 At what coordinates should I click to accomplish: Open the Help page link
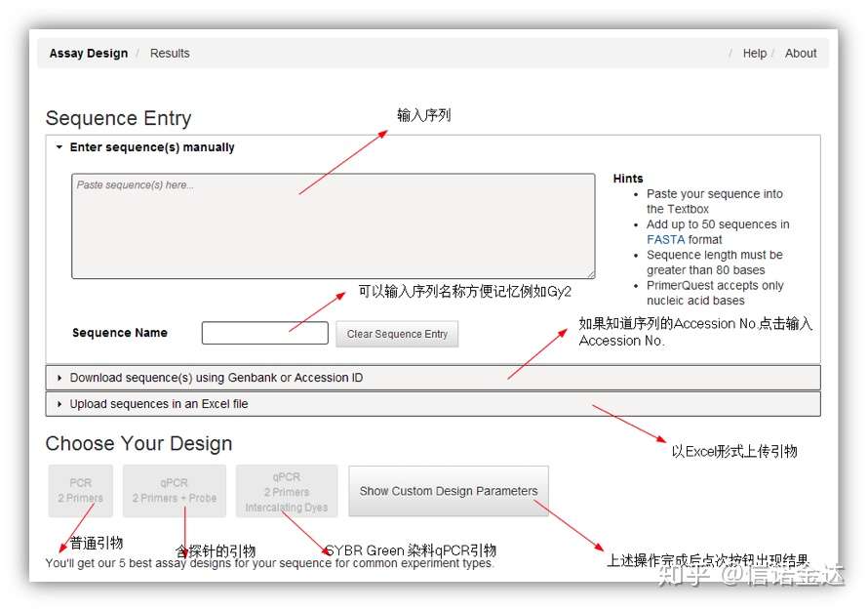(x=755, y=53)
